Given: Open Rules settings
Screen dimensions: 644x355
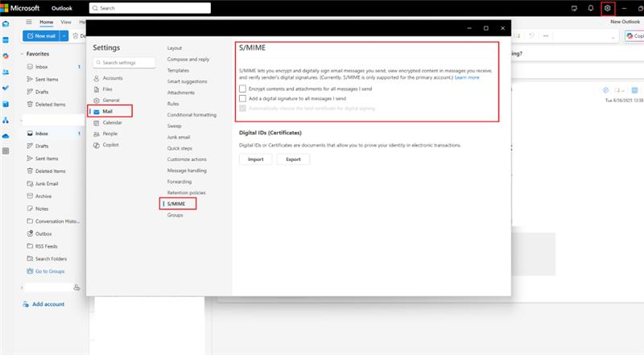Looking at the screenshot, I should (x=173, y=104).
